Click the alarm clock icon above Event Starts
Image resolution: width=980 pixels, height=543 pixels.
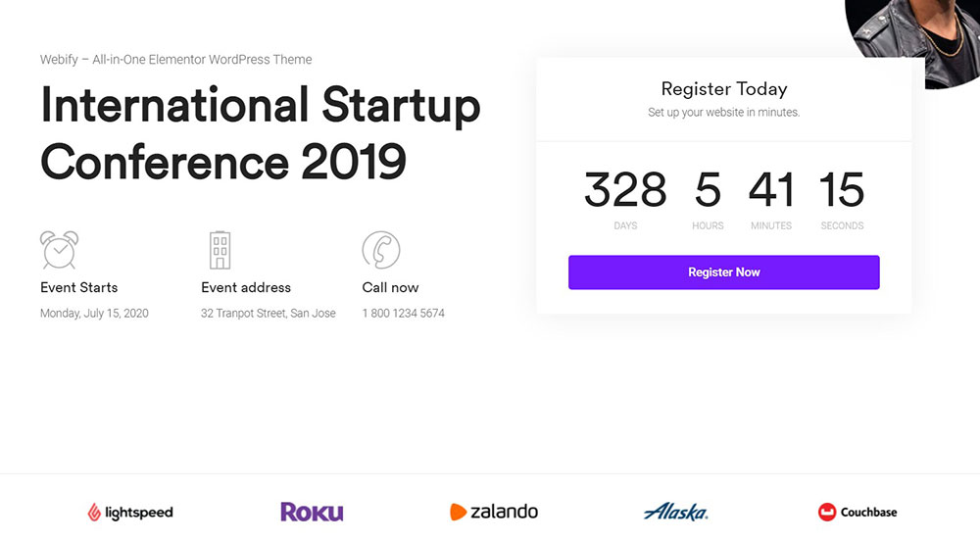coord(60,249)
